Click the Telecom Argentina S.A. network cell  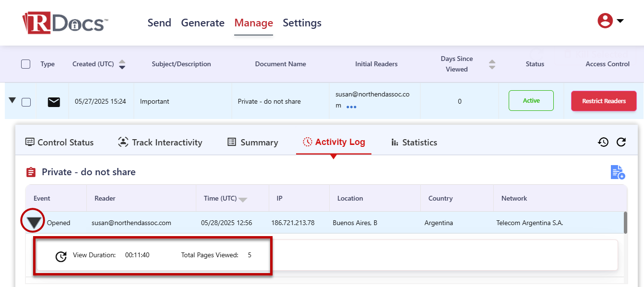coord(530,223)
